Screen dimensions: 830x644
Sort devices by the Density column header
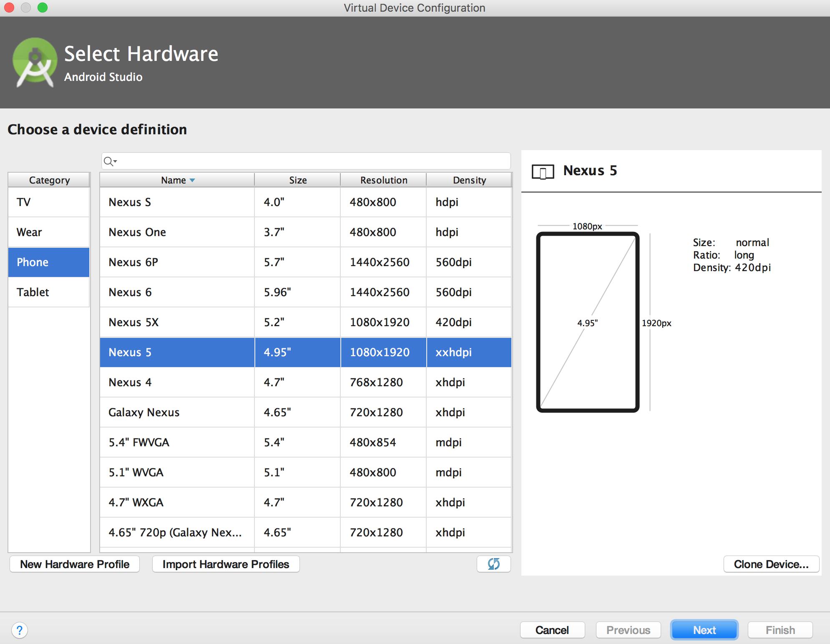469,180
